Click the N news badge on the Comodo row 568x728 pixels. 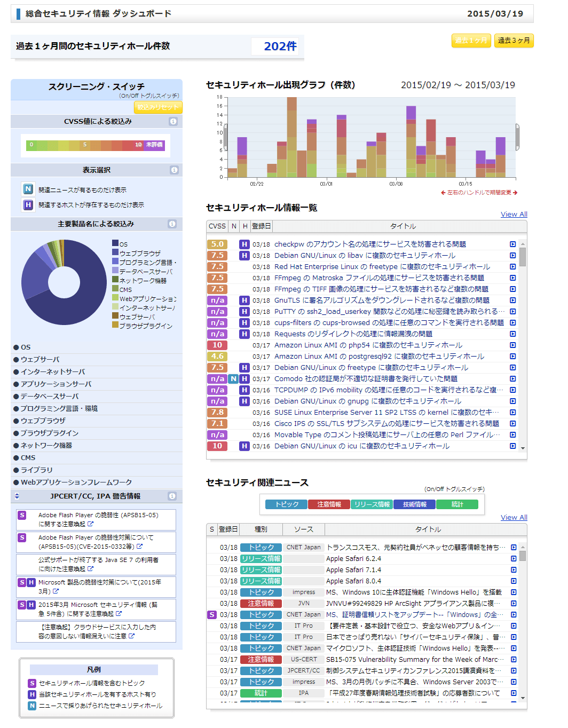coord(233,379)
